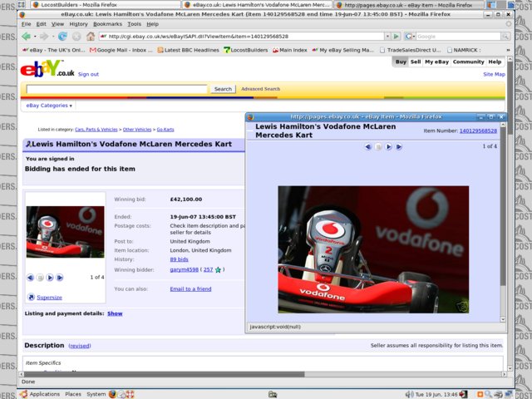Screen dimensions: 532x399
Task: Open the Go-Karts category link
Action: 165,130
